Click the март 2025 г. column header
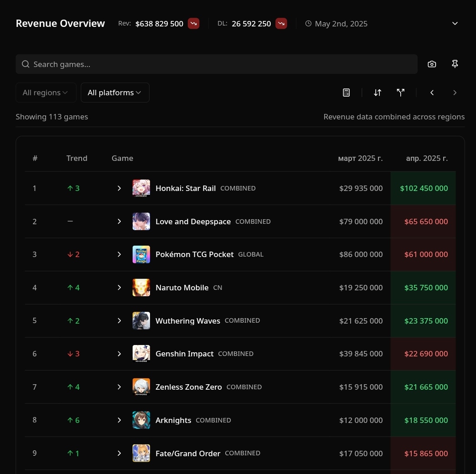The image size is (476, 474). [360, 158]
